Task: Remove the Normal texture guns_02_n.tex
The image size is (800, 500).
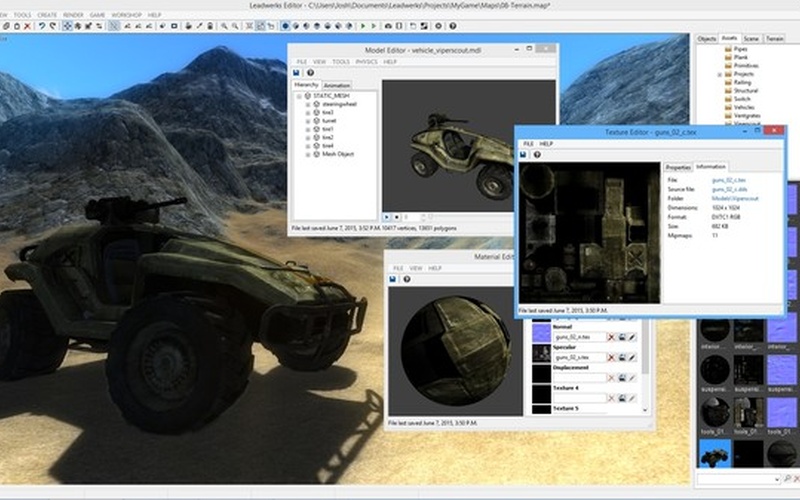Action: click(611, 338)
